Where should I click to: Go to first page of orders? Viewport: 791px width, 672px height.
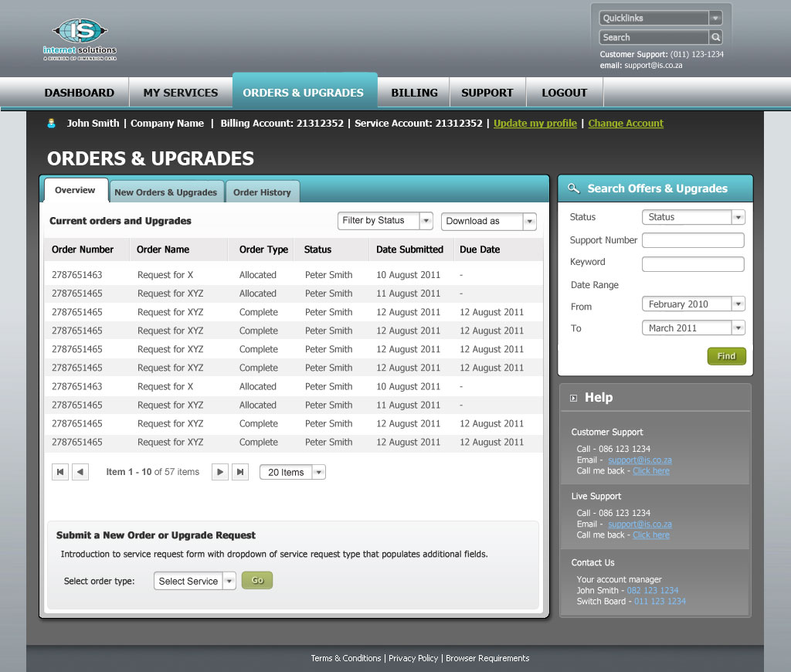[x=60, y=472]
